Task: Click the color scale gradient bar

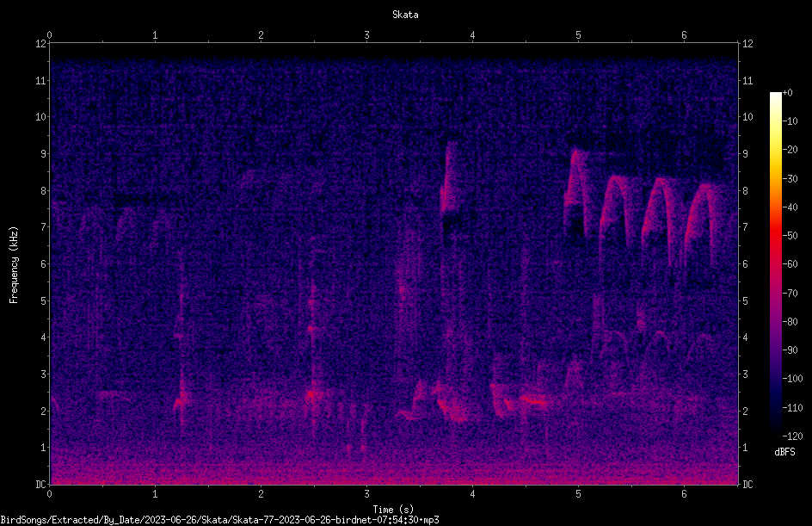Action: click(775, 263)
